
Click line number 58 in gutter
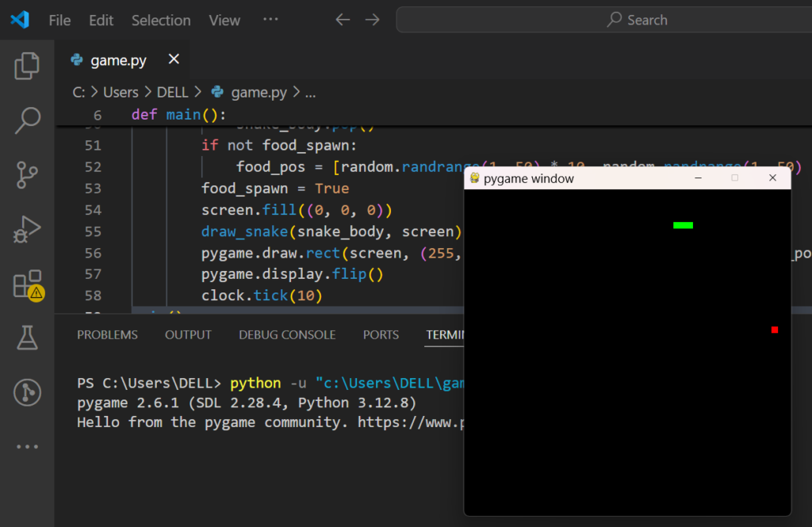click(x=93, y=295)
